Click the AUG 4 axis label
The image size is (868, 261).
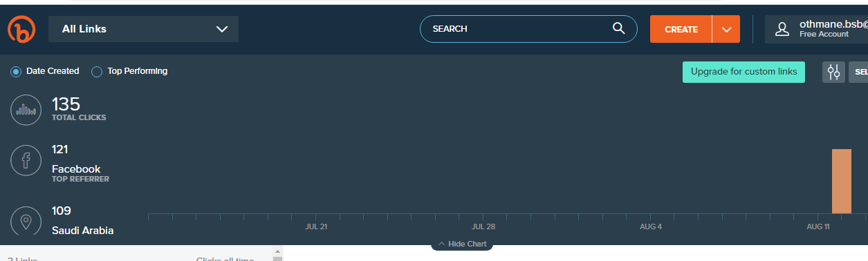click(x=651, y=226)
